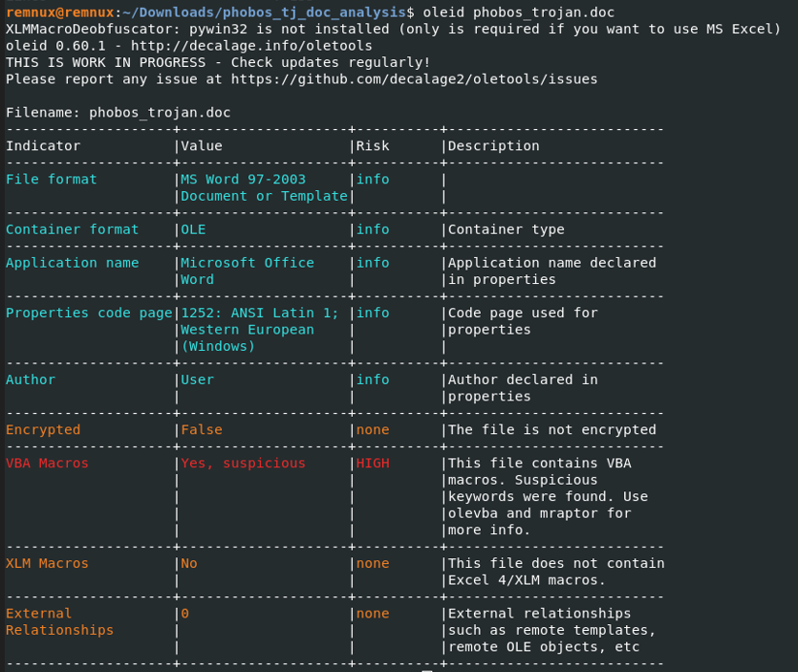
Task: Click the Encrypted value False
Action: pos(201,430)
